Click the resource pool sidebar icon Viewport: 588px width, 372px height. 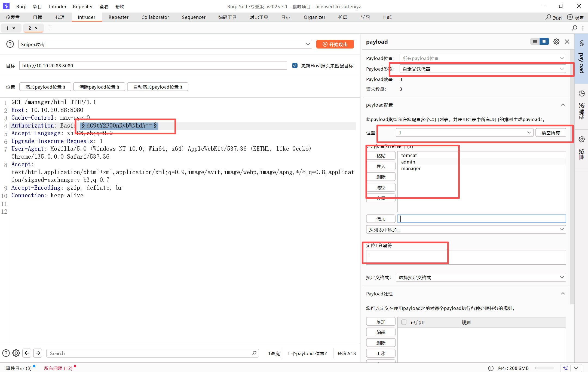[x=582, y=94]
